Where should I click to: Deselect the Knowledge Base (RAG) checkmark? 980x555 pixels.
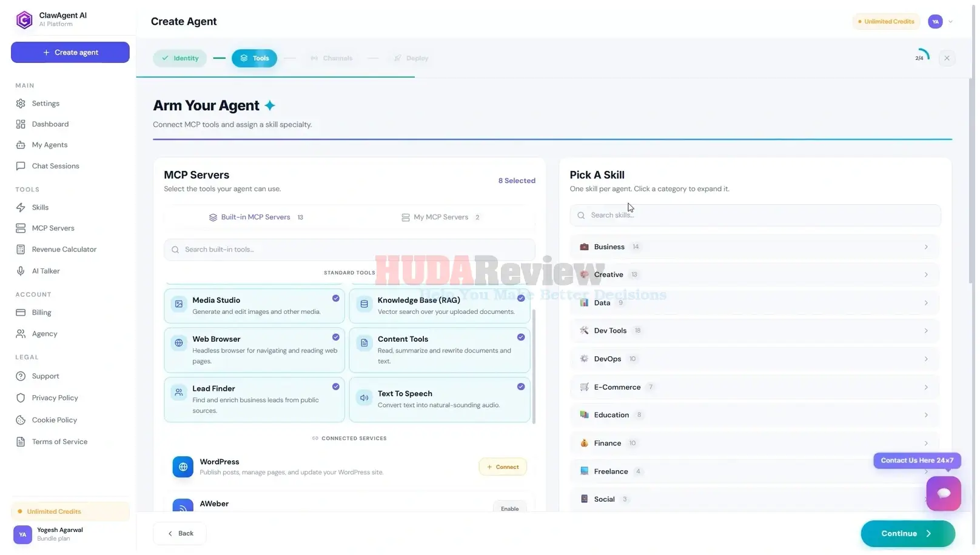521,298
